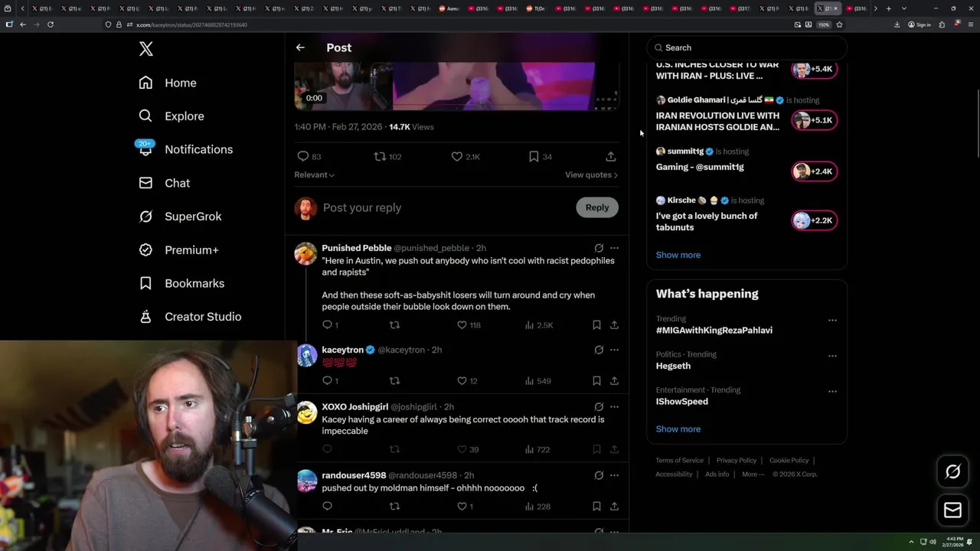Screen dimensions: 980x551
Task: Open more options for #MIGAwithKingRezaPahlavi trend
Action: coord(832,321)
